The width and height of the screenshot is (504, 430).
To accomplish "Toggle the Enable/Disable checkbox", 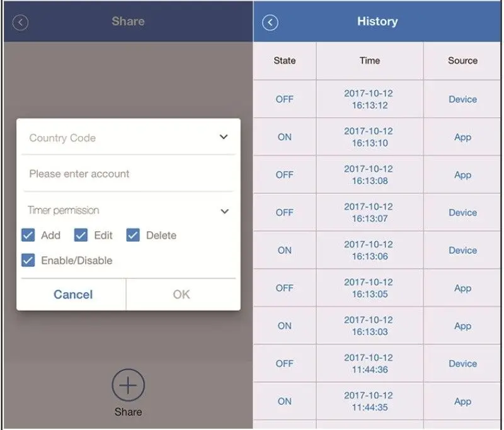I will [28, 260].
